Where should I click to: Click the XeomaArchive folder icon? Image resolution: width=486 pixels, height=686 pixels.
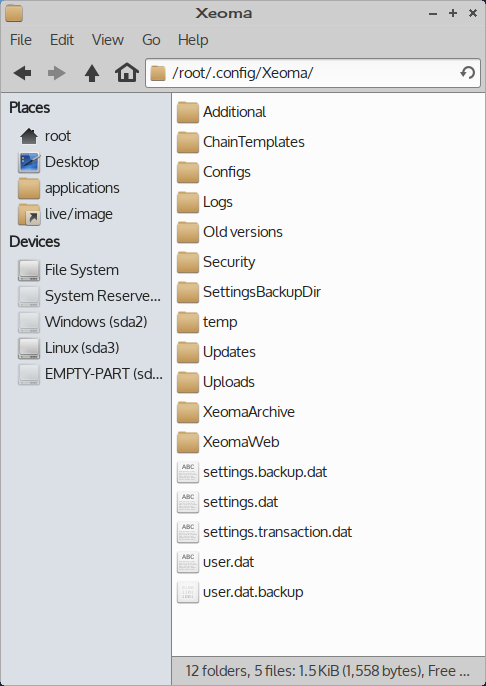pyautogui.click(x=188, y=412)
